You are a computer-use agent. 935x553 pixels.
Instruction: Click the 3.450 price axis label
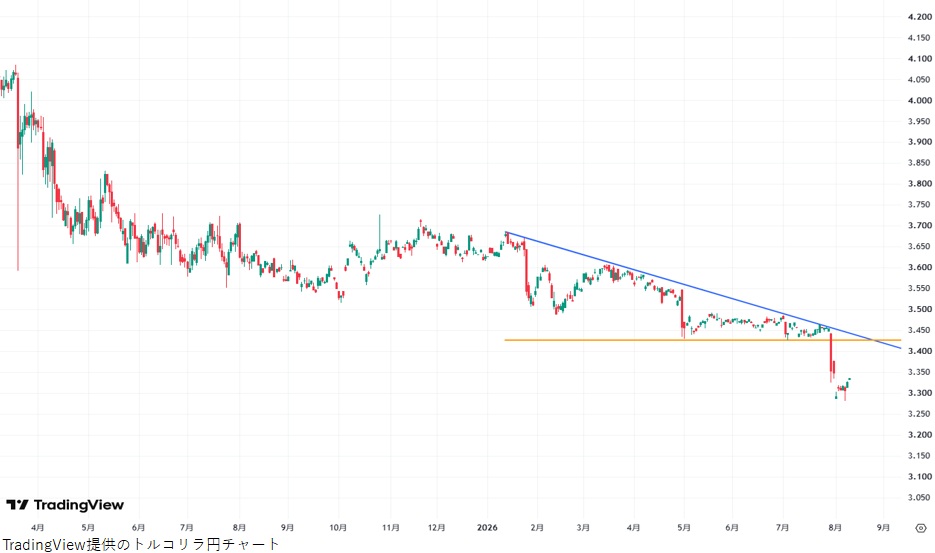pyautogui.click(x=919, y=330)
